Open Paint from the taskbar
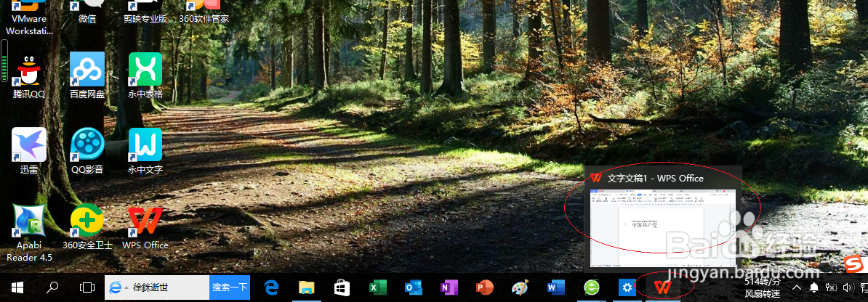The image size is (868, 302). (520, 287)
